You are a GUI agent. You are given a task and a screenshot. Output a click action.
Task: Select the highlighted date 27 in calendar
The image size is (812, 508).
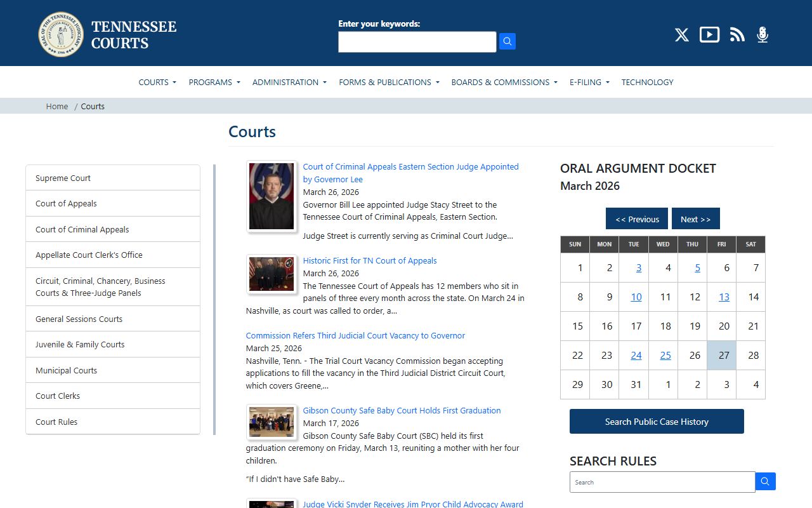722,356
